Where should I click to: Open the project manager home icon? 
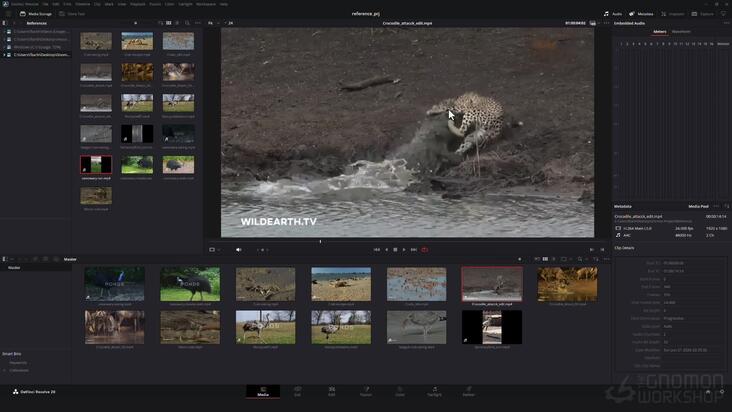[708, 392]
